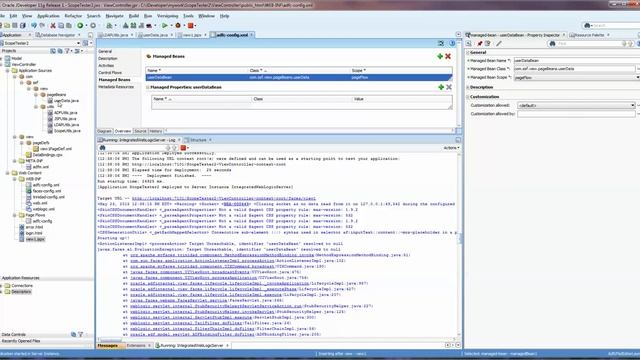This screenshot has width=640, height=360.
Task: Click the Save All toolbar icon
Action: pyautogui.click(x=22, y=25)
